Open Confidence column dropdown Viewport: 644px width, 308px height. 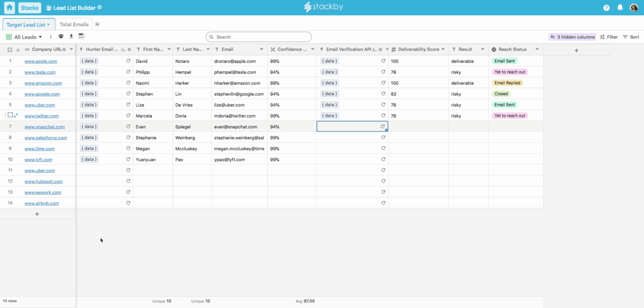tap(313, 49)
